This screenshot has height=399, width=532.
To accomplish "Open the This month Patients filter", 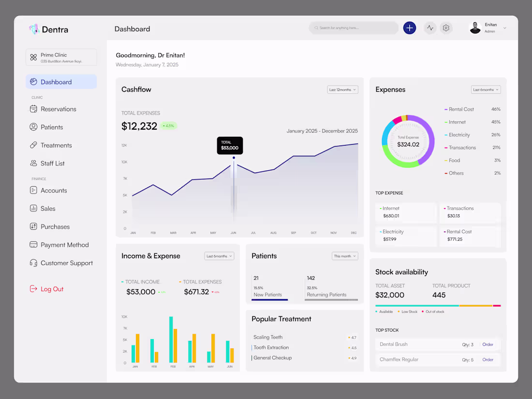I will click(345, 256).
